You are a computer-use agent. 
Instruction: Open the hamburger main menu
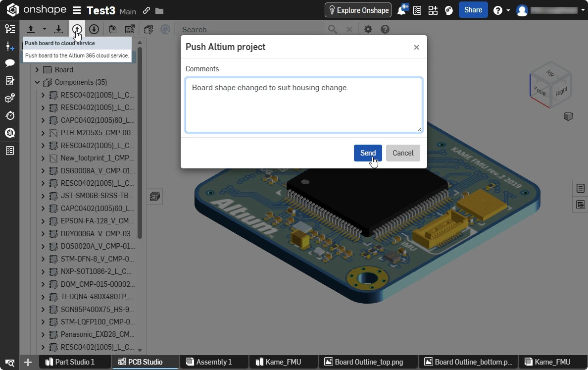[77, 10]
